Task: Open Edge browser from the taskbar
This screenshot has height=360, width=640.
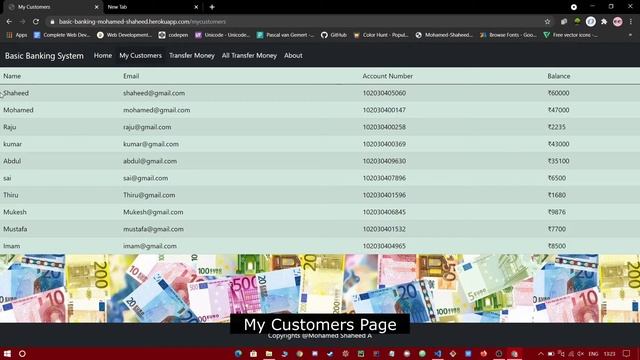Action: point(238,353)
